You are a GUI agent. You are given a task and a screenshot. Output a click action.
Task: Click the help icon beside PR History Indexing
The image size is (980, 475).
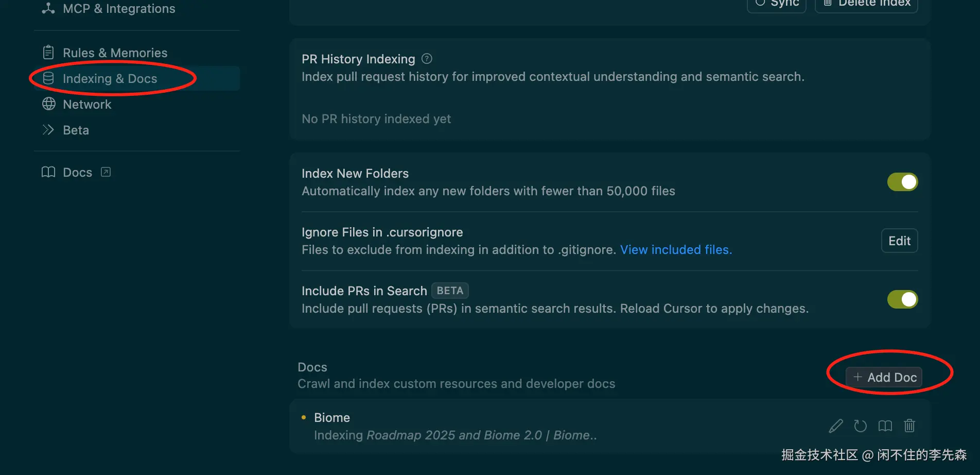point(427,59)
